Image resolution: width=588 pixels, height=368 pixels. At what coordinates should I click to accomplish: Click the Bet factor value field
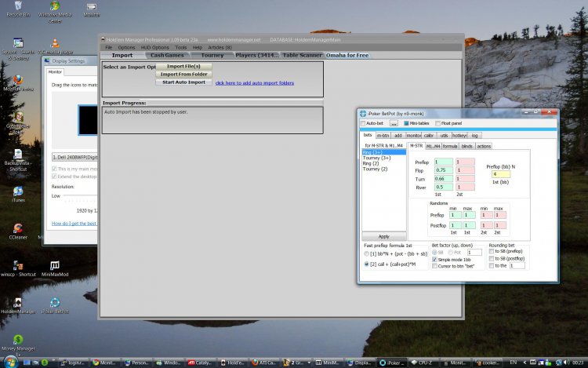pos(474,253)
